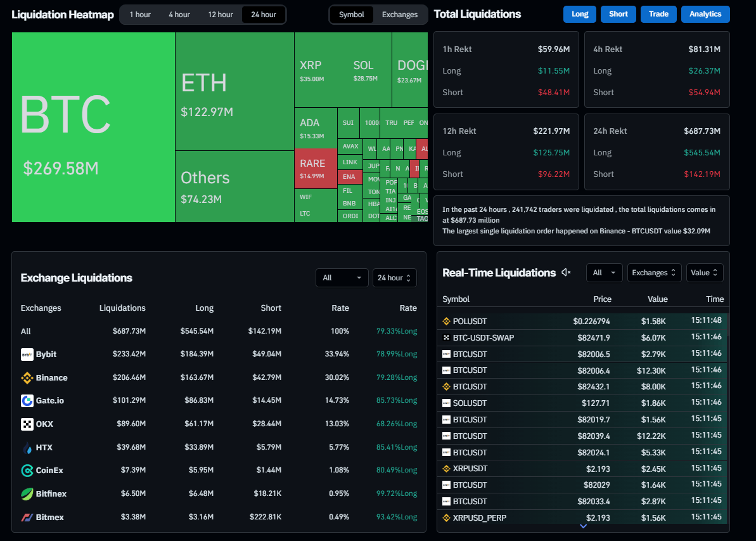Viewport: 756px width, 541px height.
Task: Click the Price column header
Action: point(602,299)
